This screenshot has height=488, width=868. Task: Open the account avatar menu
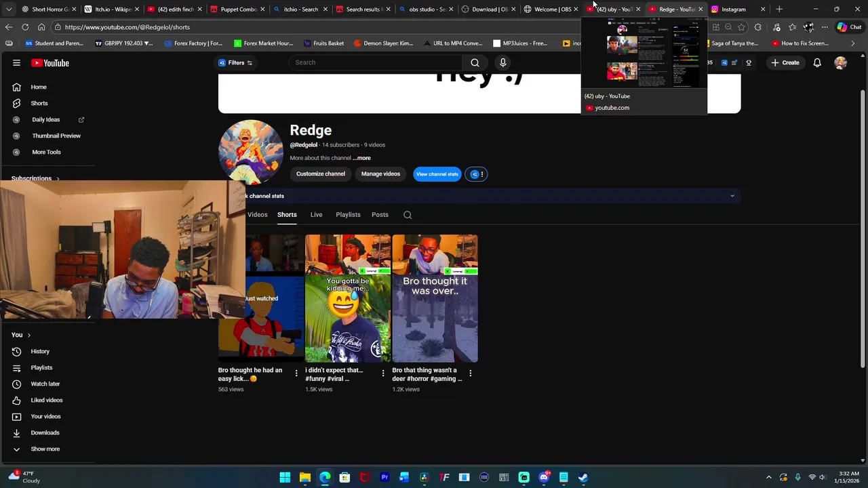click(x=840, y=62)
